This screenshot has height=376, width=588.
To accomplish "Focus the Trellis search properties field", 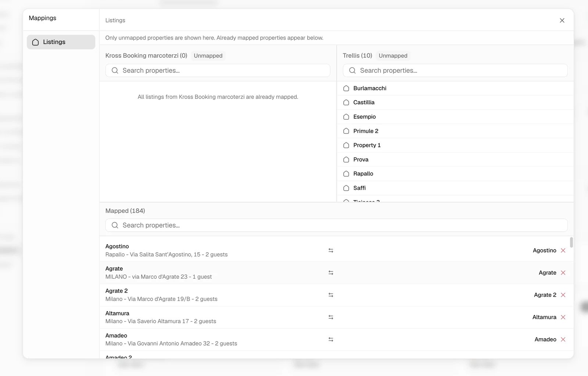I will (455, 70).
